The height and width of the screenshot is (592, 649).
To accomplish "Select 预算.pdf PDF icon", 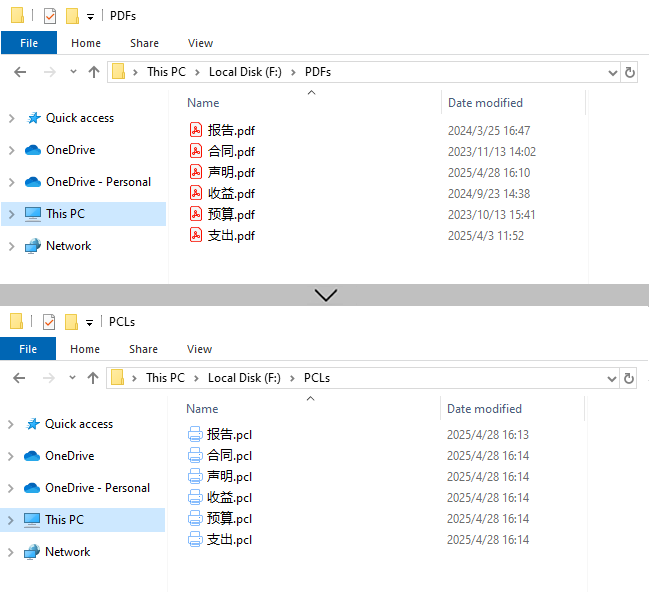I will coord(196,214).
